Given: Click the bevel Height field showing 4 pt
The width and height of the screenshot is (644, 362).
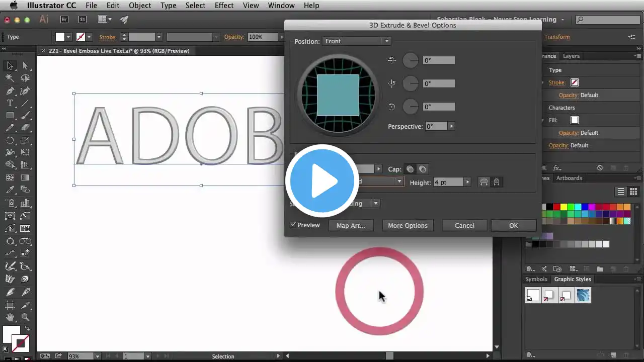Looking at the screenshot, I should coord(448,182).
